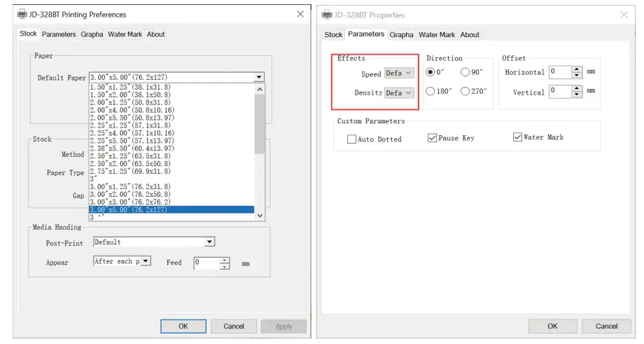This screenshot has width=644, height=344.
Task: Open the Speed dropdown
Action: [399, 73]
